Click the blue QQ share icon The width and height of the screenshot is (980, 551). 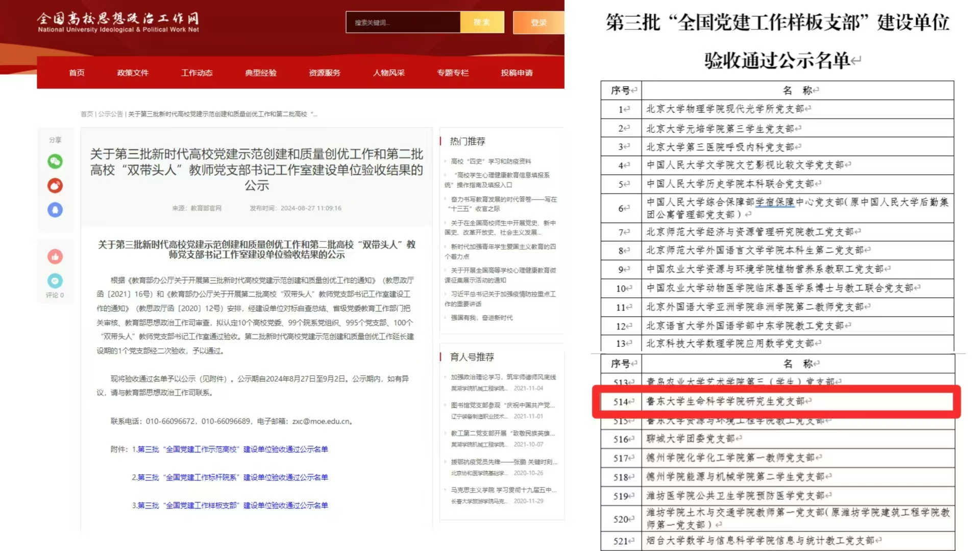click(55, 210)
